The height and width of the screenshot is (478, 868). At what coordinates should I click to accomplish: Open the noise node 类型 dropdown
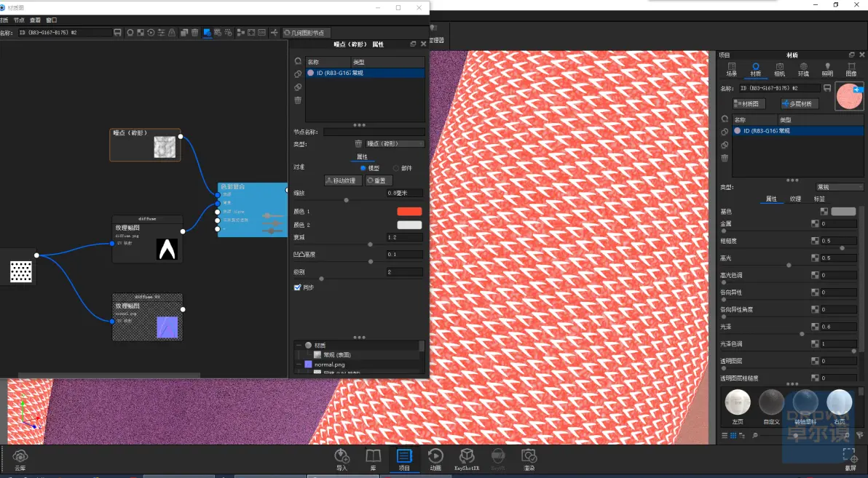tap(395, 144)
